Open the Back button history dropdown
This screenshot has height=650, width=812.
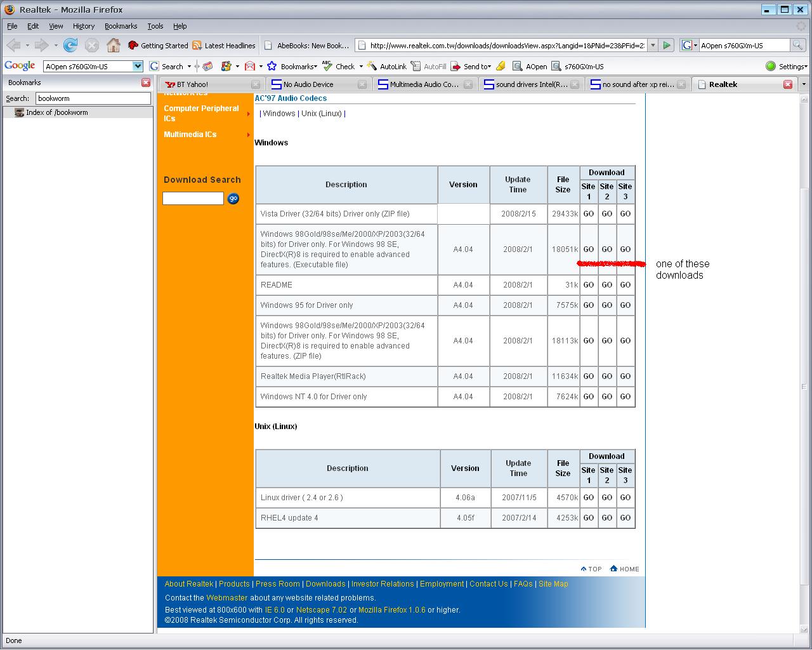click(x=27, y=46)
